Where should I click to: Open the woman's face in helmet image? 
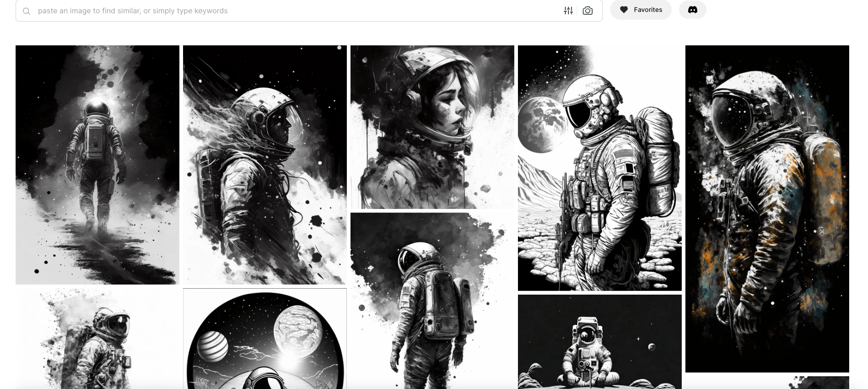432,127
